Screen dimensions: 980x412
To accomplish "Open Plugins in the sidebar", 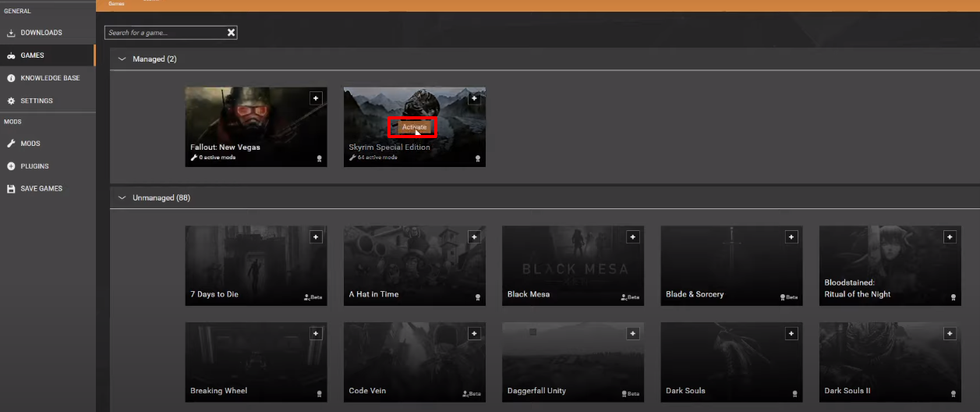I will coord(48,166).
